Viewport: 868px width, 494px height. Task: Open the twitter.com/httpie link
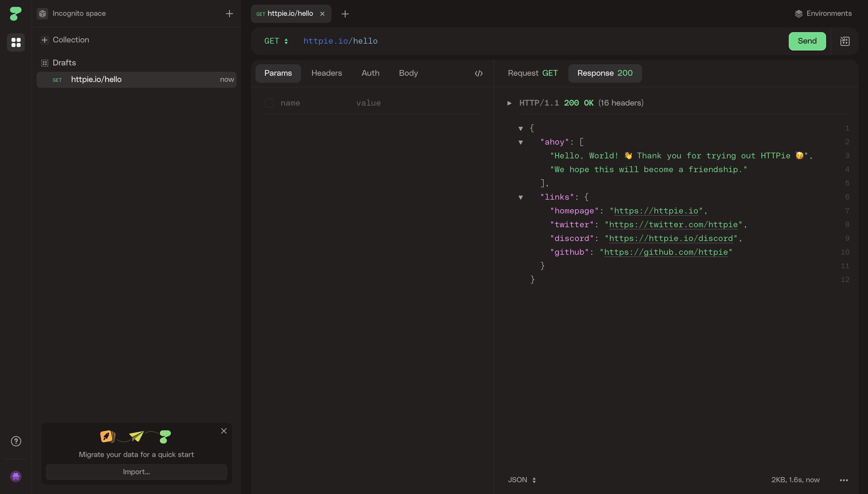pyautogui.click(x=673, y=225)
